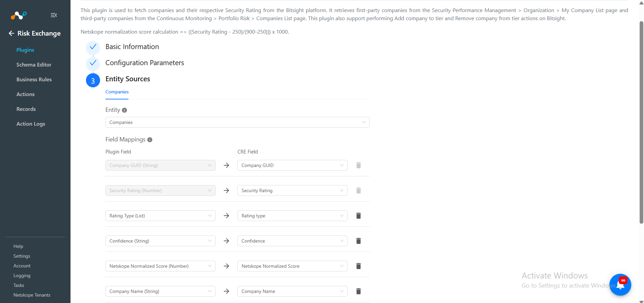Viewport: 644px width, 303px height.
Task: Click the Risk Exchange sidebar title
Action: tap(39, 33)
